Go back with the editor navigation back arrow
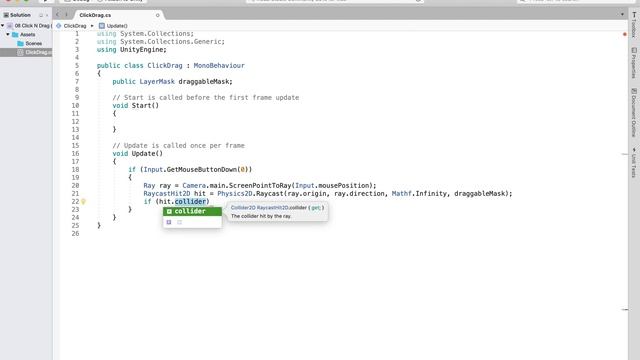640x360 pixels. [58, 15]
